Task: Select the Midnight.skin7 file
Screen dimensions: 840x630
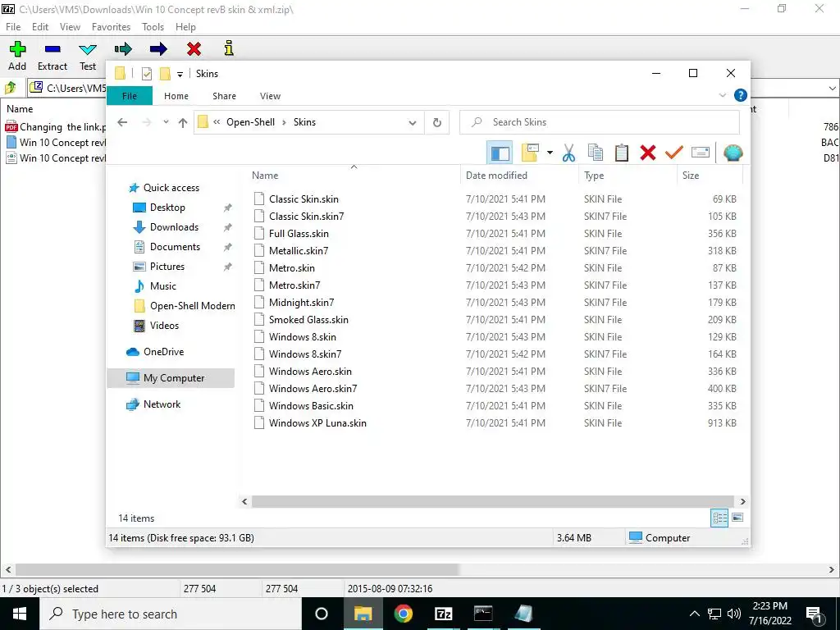Action: (x=301, y=303)
